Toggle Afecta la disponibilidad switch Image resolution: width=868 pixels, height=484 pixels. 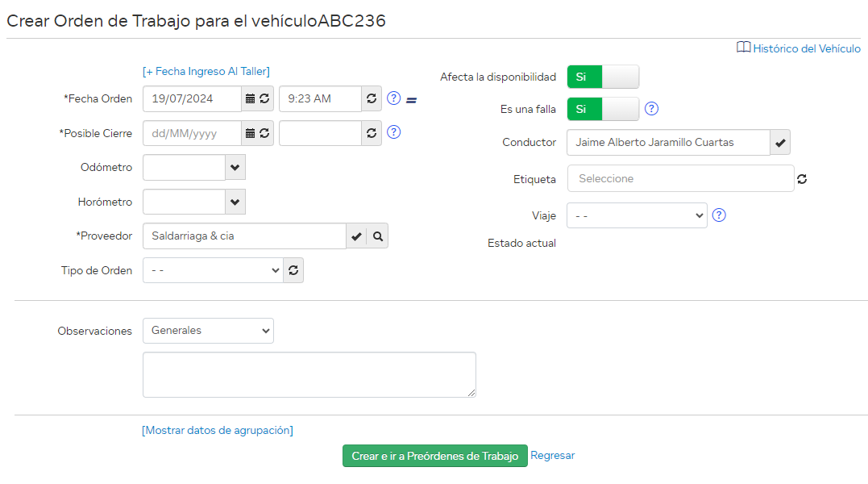603,77
